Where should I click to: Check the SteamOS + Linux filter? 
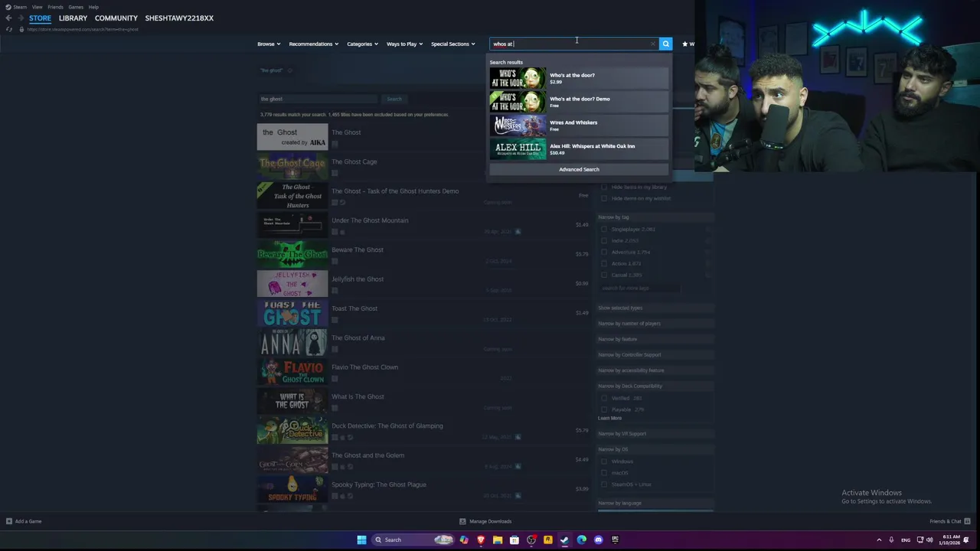coord(604,484)
